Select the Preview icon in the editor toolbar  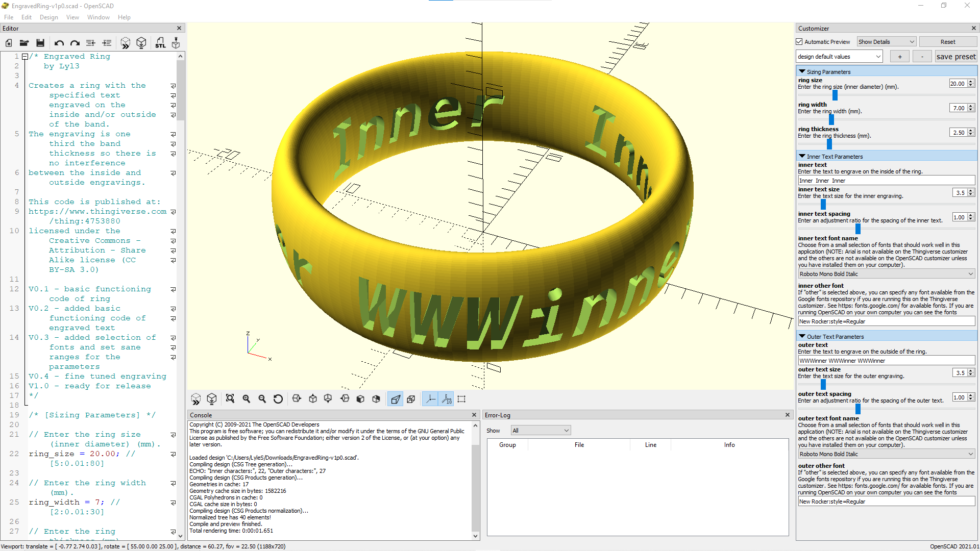click(x=125, y=43)
